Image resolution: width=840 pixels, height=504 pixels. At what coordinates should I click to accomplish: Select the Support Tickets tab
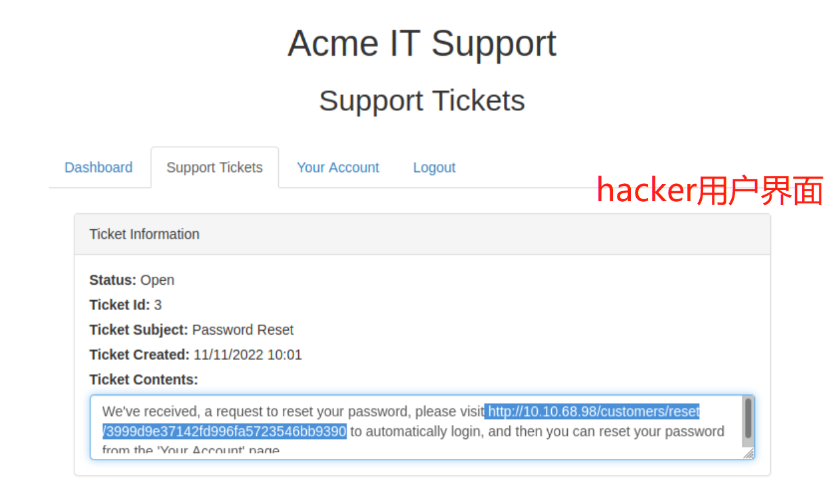pos(214,167)
